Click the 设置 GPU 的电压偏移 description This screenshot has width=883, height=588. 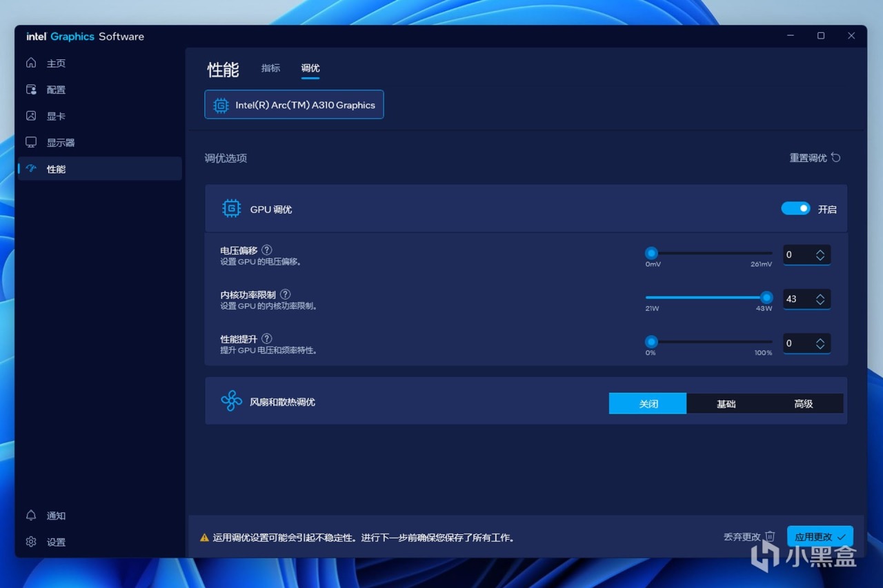pyautogui.click(x=261, y=262)
